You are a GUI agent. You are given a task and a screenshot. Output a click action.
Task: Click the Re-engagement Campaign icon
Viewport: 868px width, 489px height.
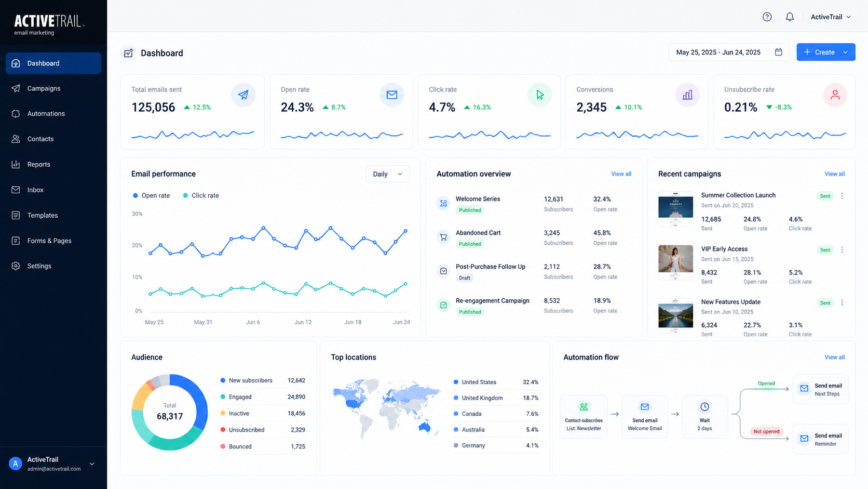(x=443, y=305)
